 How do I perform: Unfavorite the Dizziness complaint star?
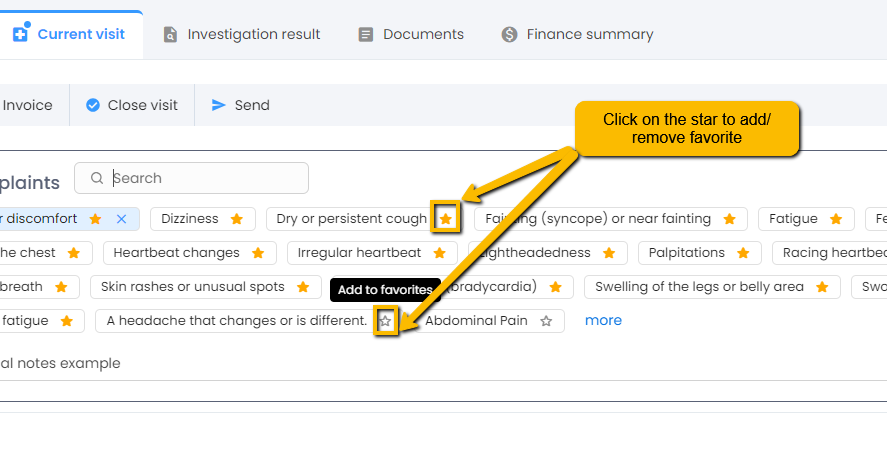click(237, 219)
